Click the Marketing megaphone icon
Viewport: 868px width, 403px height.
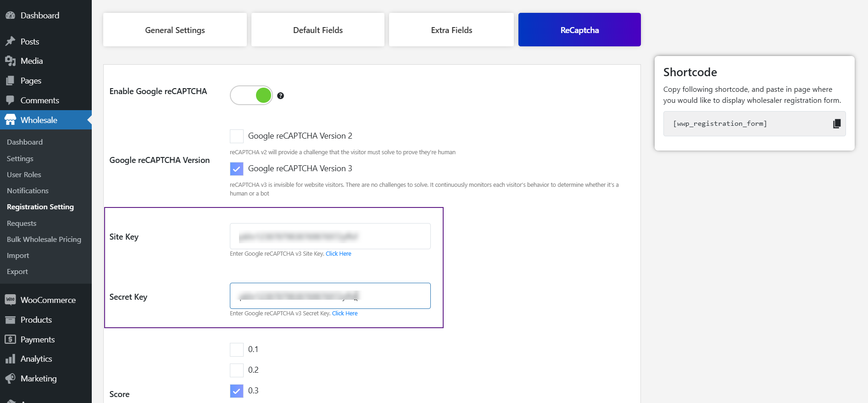[10, 378]
